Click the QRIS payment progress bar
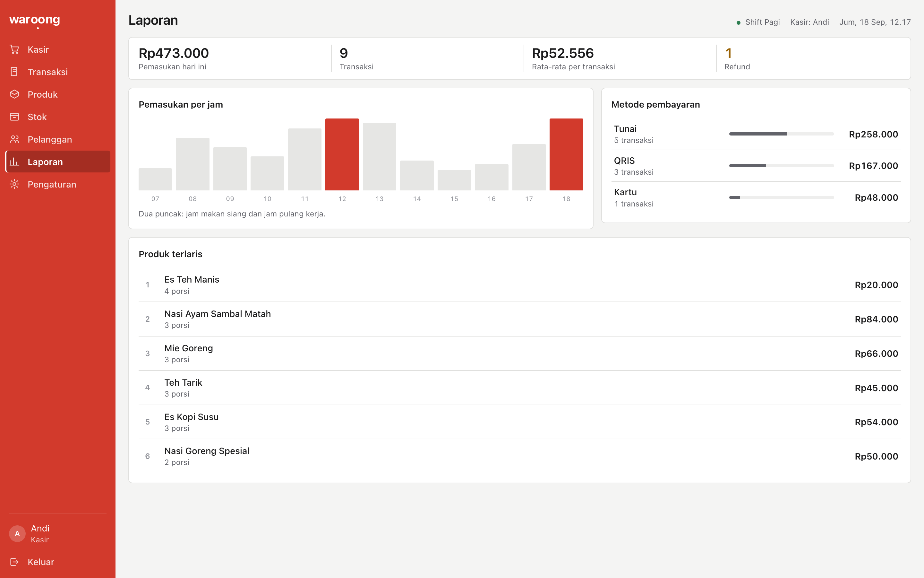This screenshot has width=924, height=578. [781, 165]
